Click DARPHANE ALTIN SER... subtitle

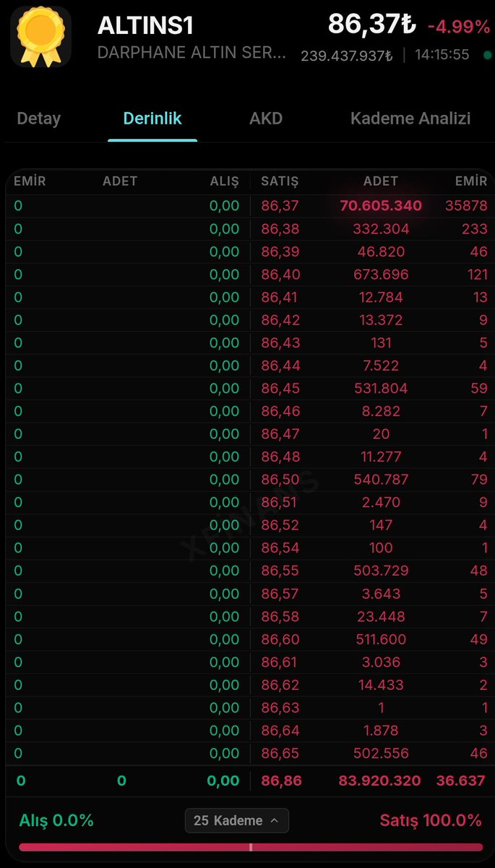point(191,54)
